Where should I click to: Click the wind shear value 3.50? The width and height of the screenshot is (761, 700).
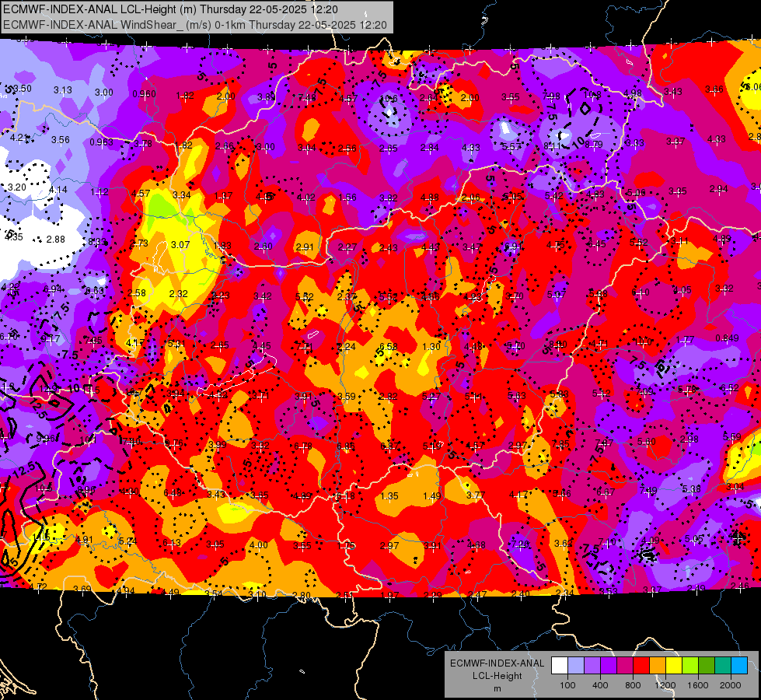(23, 89)
